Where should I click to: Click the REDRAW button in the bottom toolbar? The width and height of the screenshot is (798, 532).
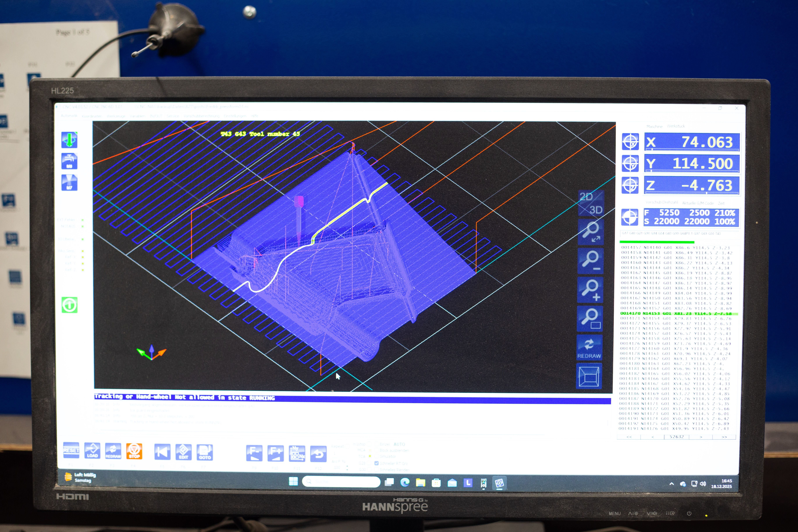click(x=113, y=451)
